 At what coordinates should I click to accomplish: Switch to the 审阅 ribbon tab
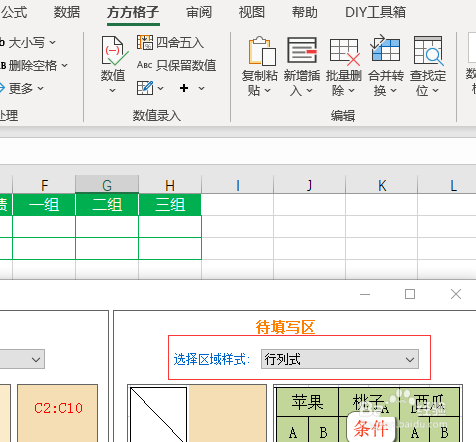coord(199,12)
